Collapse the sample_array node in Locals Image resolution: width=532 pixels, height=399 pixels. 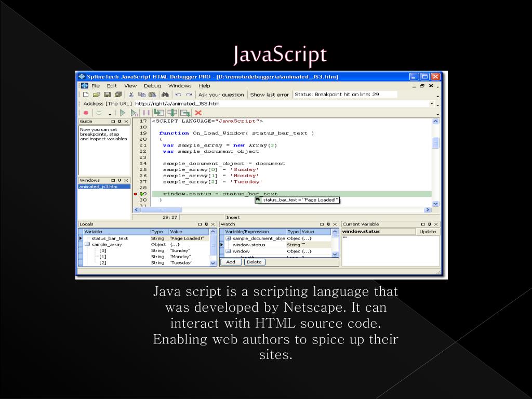pyautogui.click(x=87, y=244)
